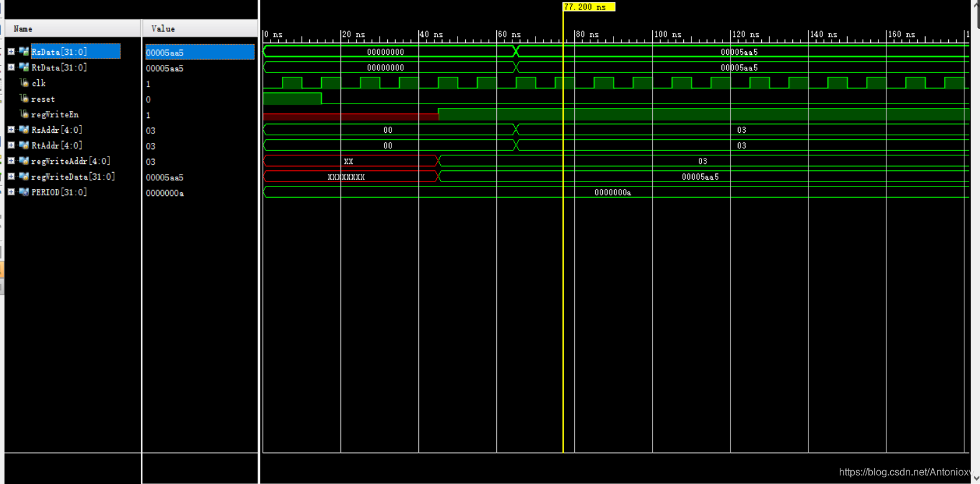This screenshot has height=484, width=980.
Task: Click the regWriteData value 00005aa5 cell
Action: (x=165, y=177)
